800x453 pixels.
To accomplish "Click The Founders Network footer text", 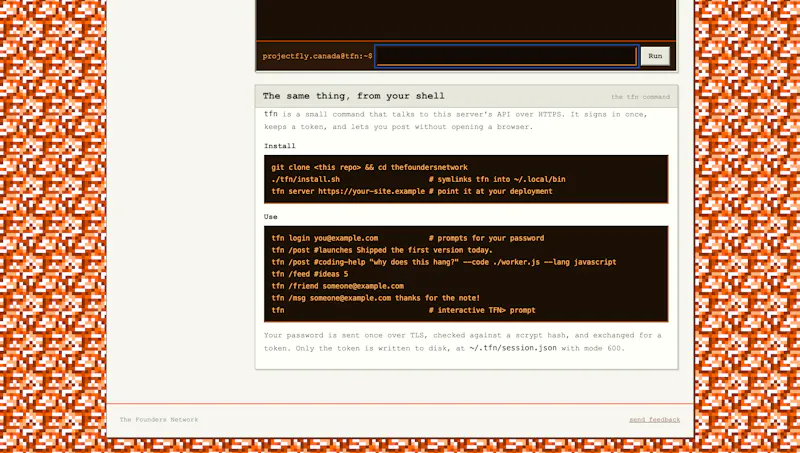I will [x=159, y=419].
